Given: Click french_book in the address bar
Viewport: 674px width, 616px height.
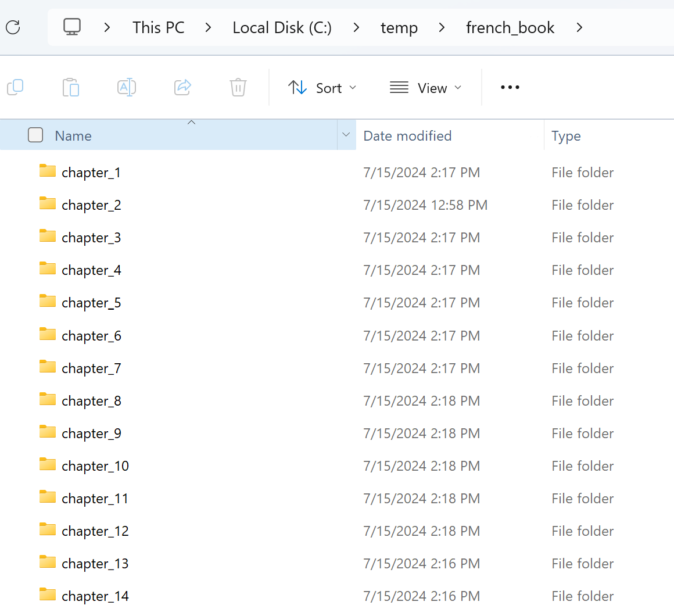Looking at the screenshot, I should [510, 28].
